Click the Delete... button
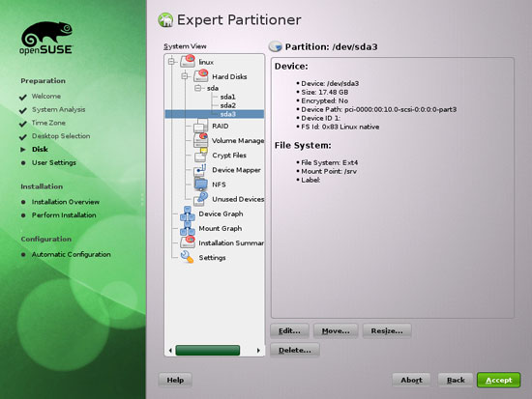532x399 pixels. (295, 350)
